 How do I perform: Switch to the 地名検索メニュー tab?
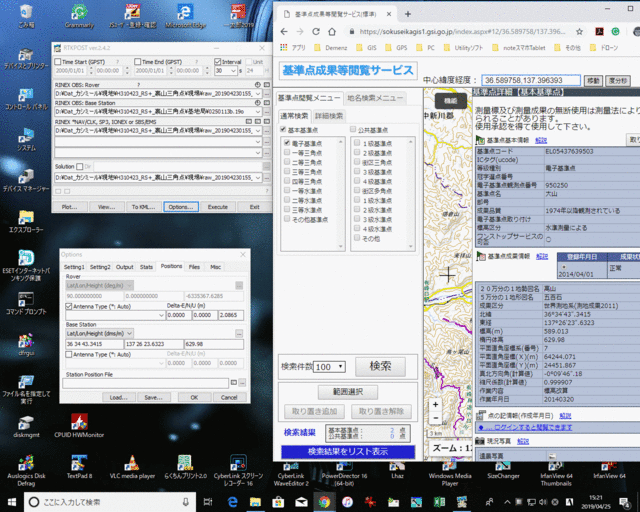(374, 98)
